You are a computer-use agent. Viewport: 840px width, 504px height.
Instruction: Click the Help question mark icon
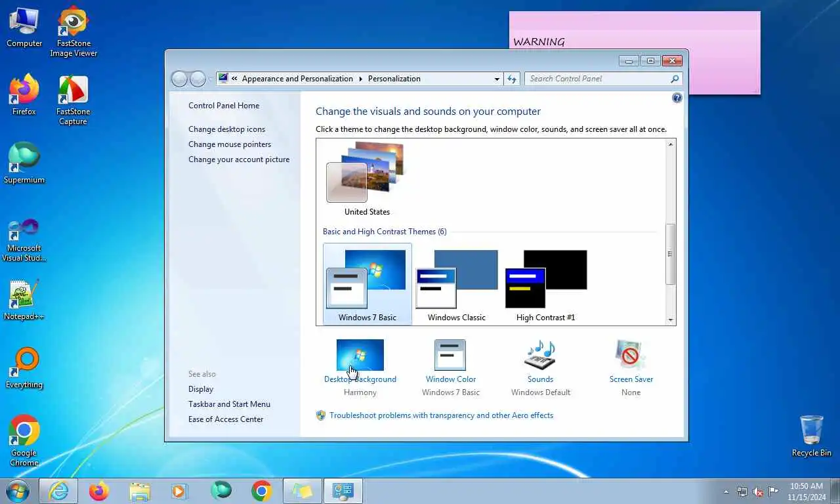(677, 98)
